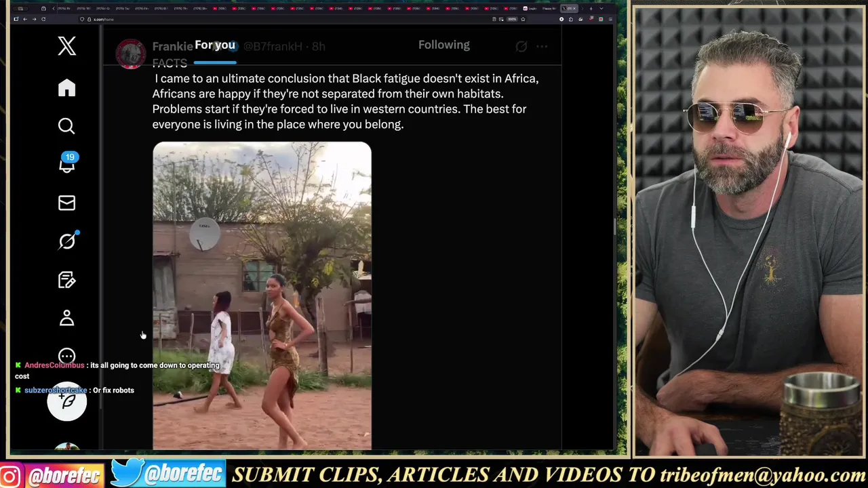Play the video of two women walking
The width and height of the screenshot is (868, 488).
[262, 296]
